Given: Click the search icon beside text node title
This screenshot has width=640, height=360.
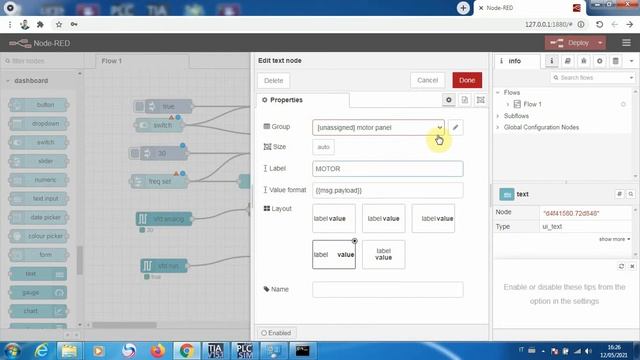Looking at the screenshot, I should [631, 194].
